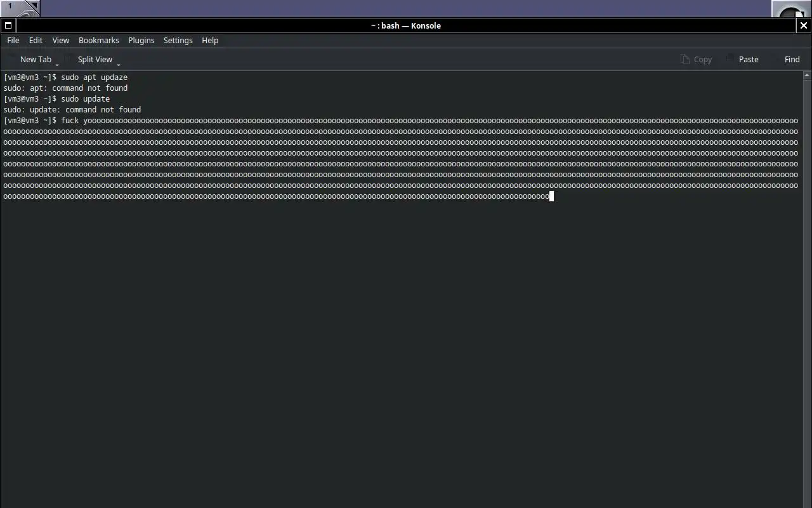Expand the New Tab dropdown arrow
Image resolution: width=812 pixels, height=508 pixels.
click(x=57, y=63)
